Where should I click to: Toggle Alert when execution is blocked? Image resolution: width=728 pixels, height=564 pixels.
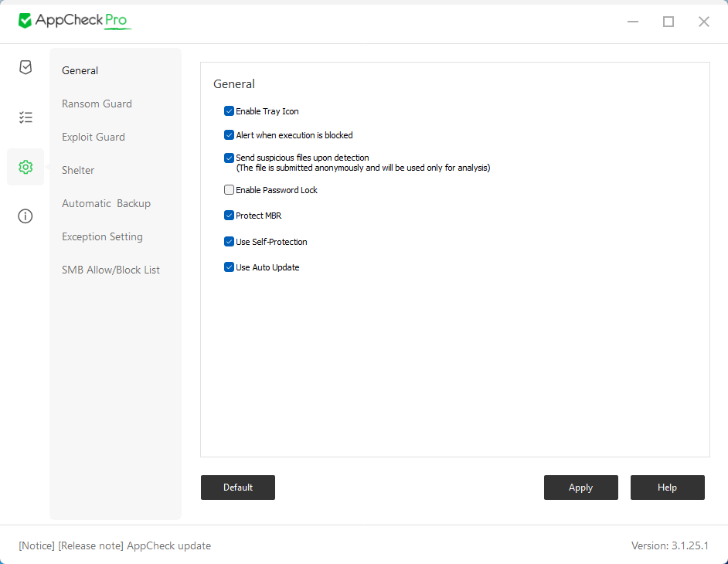pyautogui.click(x=229, y=134)
